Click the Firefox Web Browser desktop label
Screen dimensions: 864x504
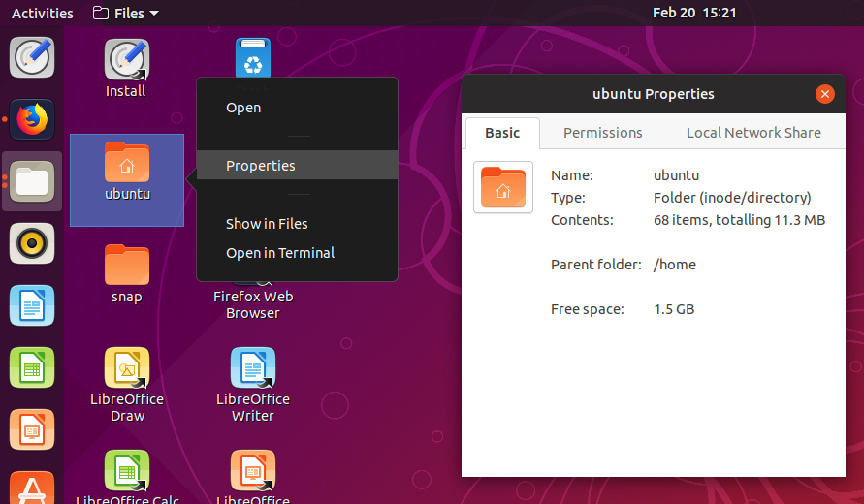pos(253,304)
